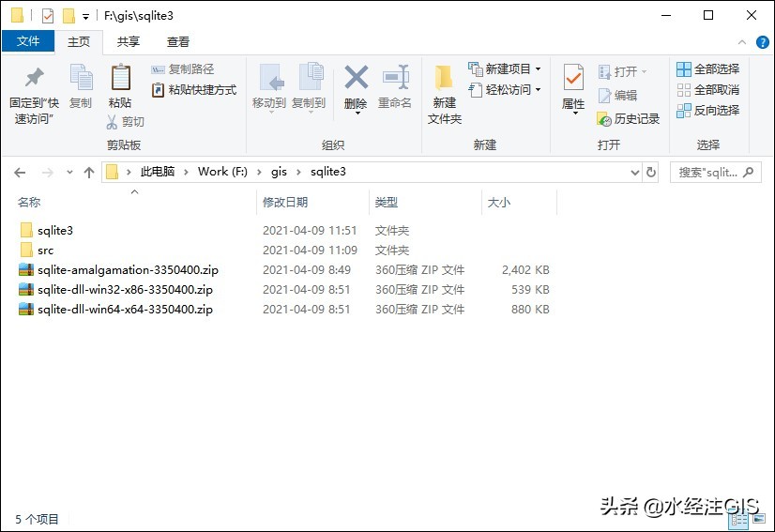This screenshot has height=532, width=775.
Task: Click the search sqlite3 input box
Action: [715, 172]
